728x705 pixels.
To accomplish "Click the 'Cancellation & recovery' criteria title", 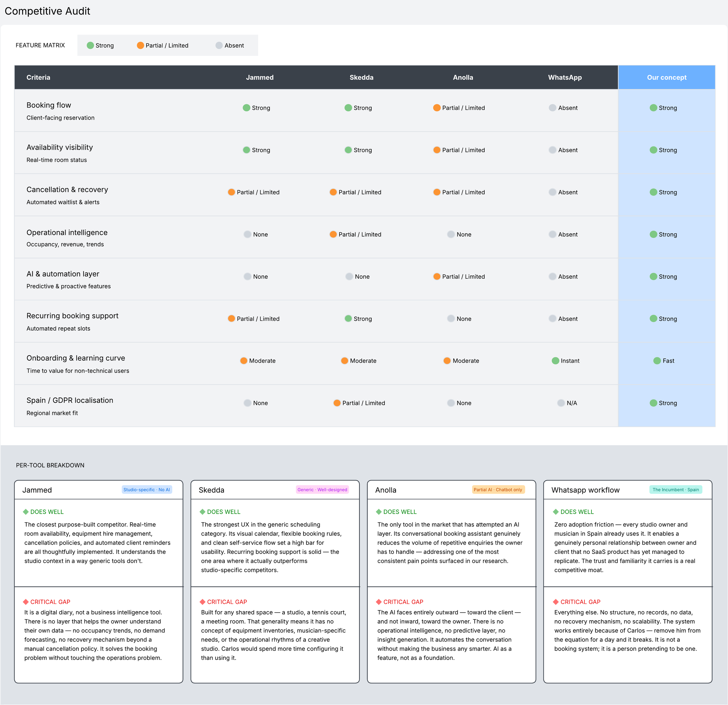I will [x=67, y=190].
